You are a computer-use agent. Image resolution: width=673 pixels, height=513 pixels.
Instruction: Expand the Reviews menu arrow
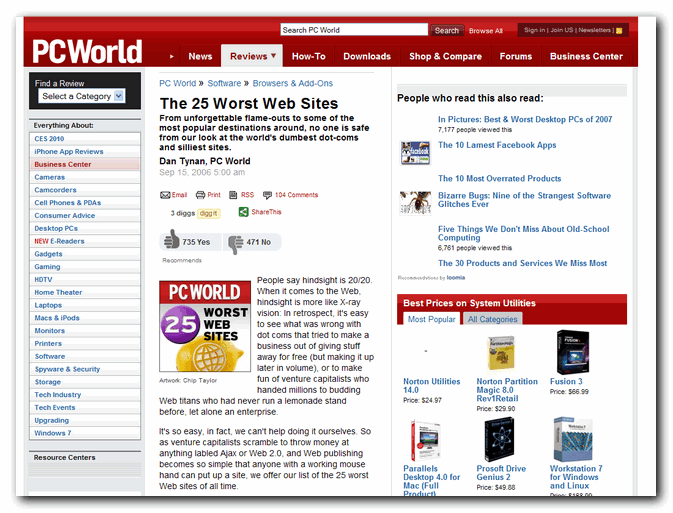click(273, 56)
